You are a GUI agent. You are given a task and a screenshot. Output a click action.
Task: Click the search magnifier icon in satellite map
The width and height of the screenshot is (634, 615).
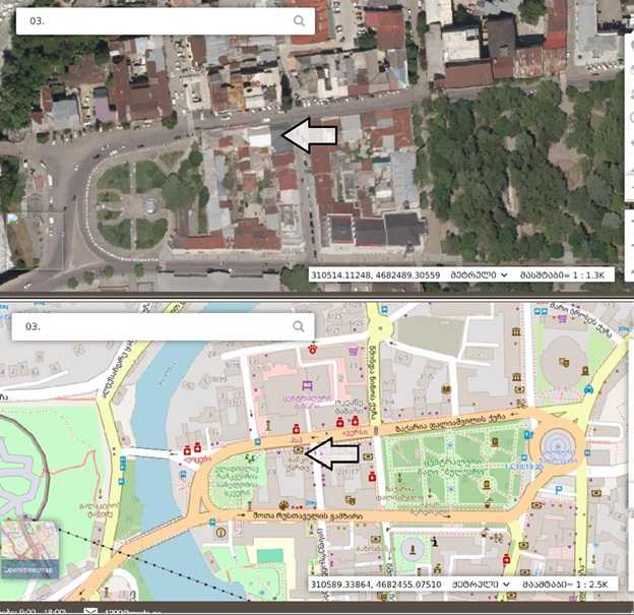299,21
